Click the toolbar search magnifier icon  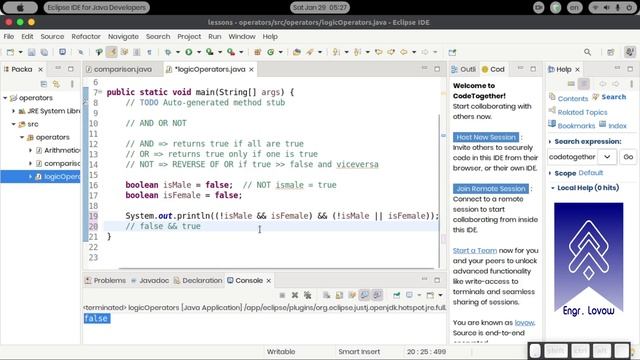click(587, 52)
